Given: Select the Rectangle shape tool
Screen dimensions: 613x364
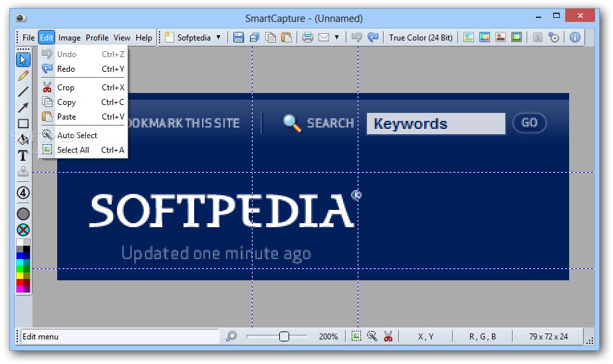Looking at the screenshot, I should point(23,124).
